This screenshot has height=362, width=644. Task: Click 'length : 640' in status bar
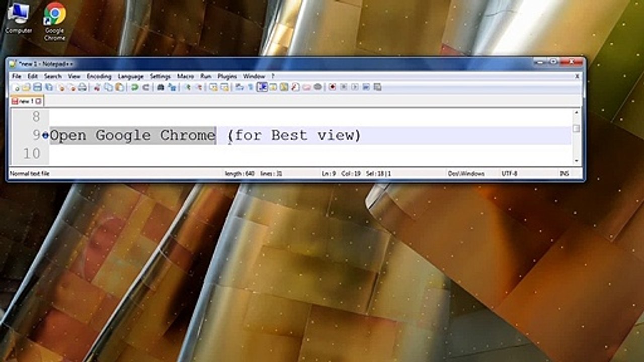point(240,173)
